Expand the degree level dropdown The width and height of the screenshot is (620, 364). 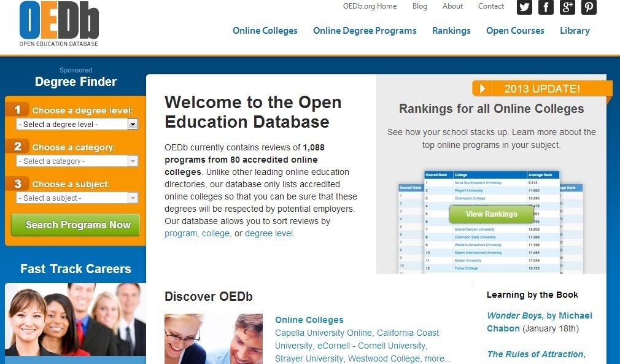coord(77,124)
